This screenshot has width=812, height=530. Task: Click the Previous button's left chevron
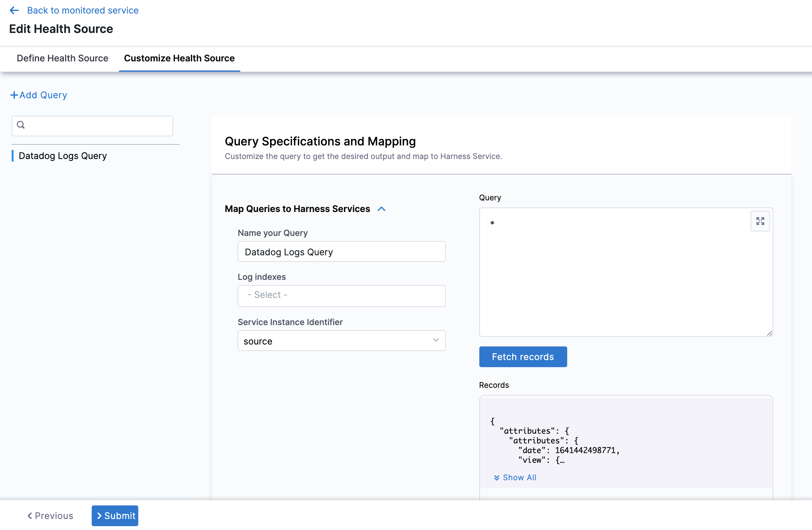click(30, 516)
